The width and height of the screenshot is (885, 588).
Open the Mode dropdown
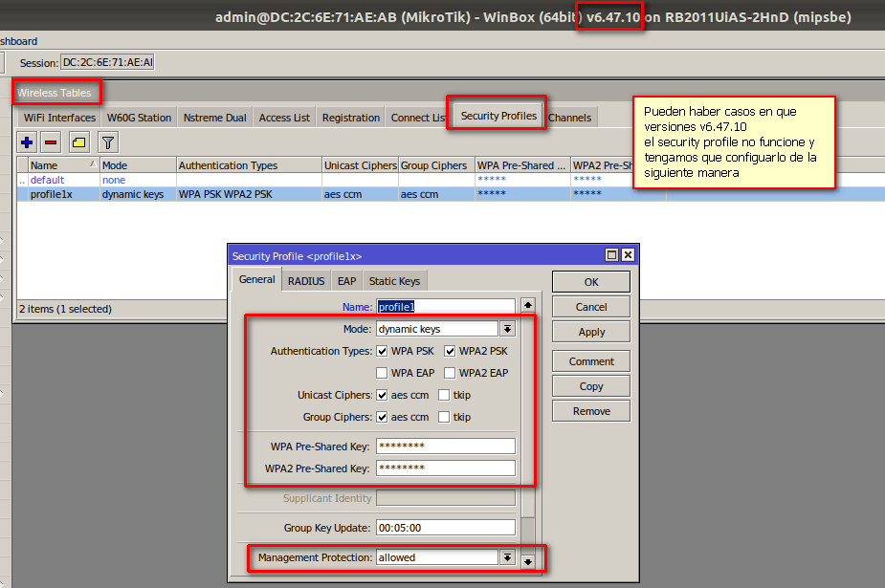tap(509, 328)
